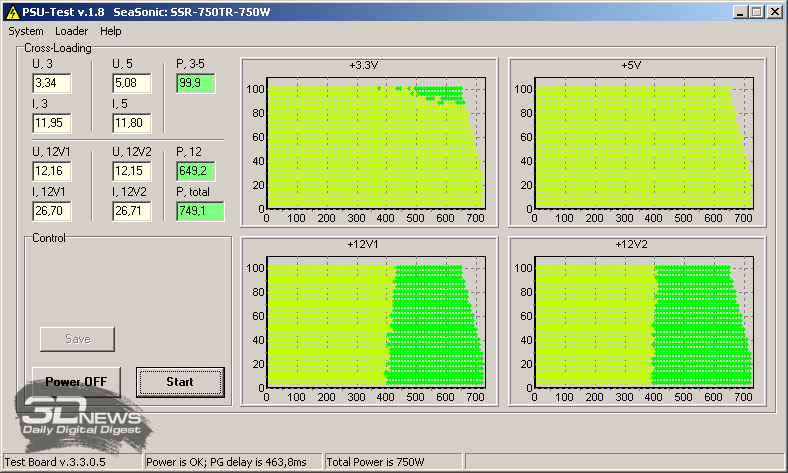Open the Help menu
Image resolution: width=788 pixels, height=473 pixels.
point(111,31)
